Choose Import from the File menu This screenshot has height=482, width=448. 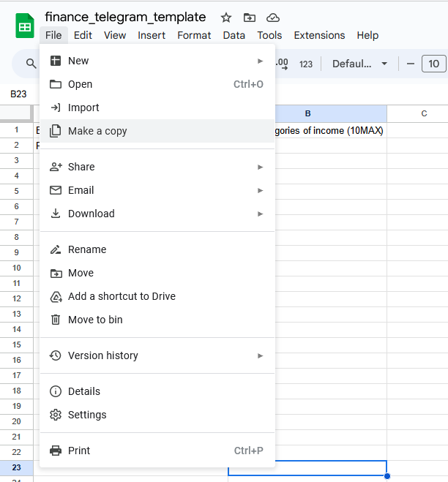pyautogui.click(x=157, y=108)
